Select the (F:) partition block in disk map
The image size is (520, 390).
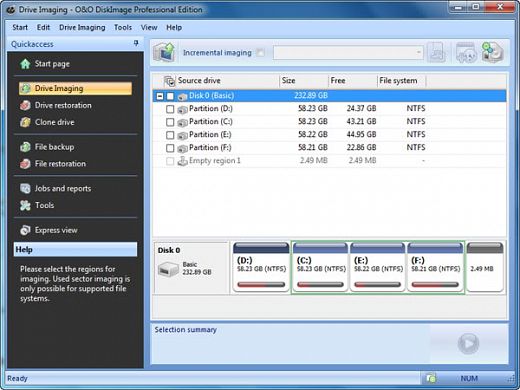(x=435, y=267)
